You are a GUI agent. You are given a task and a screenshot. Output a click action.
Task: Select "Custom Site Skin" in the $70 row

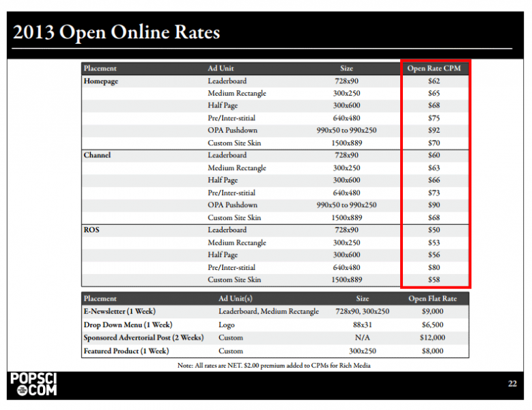click(x=234, y=143)
